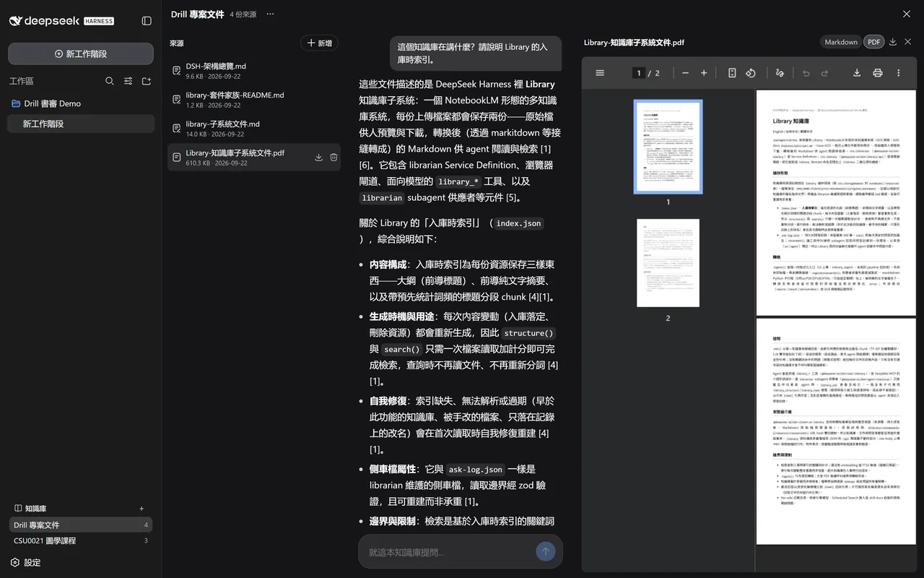
Task: Send question with the arrow-up button
Action: 546,551
